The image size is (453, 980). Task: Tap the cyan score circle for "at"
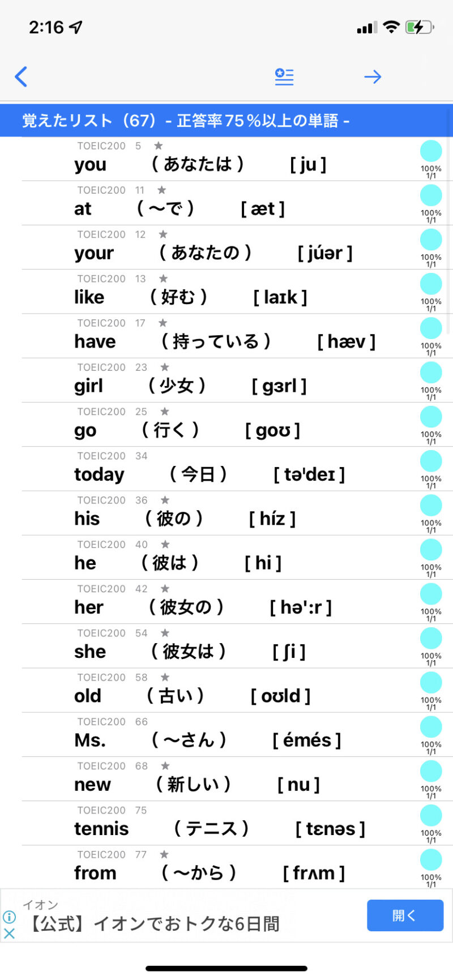431,195
